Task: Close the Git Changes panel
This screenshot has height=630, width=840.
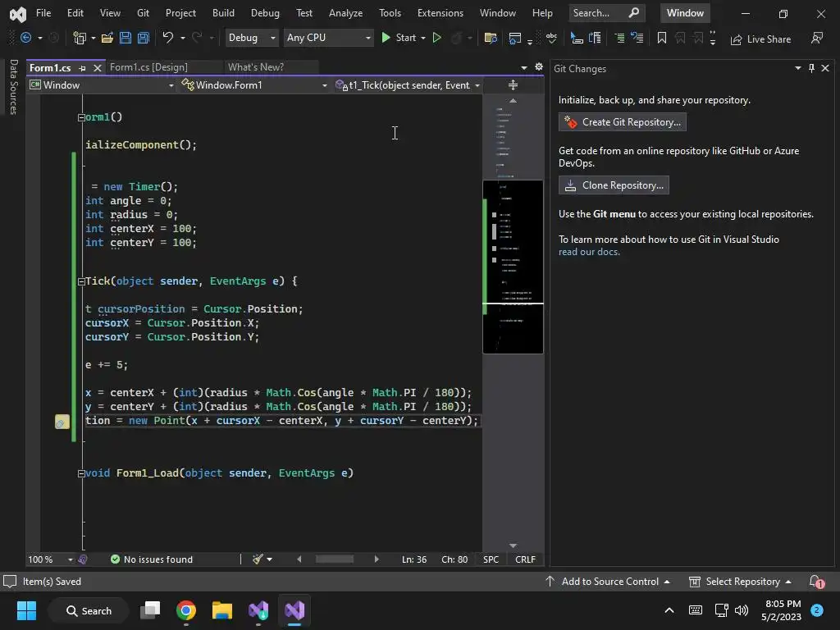Action: (825, 68)
